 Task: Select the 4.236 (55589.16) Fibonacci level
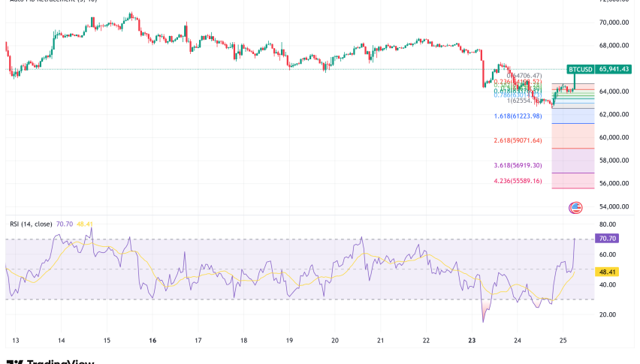(517, 180)
